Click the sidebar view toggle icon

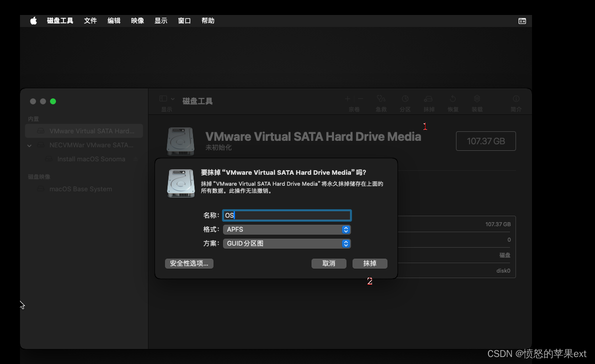pos(163,99)
